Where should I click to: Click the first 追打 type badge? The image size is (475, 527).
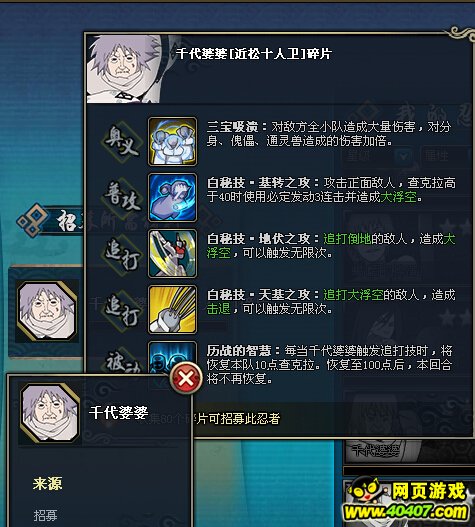click(122, 253)
